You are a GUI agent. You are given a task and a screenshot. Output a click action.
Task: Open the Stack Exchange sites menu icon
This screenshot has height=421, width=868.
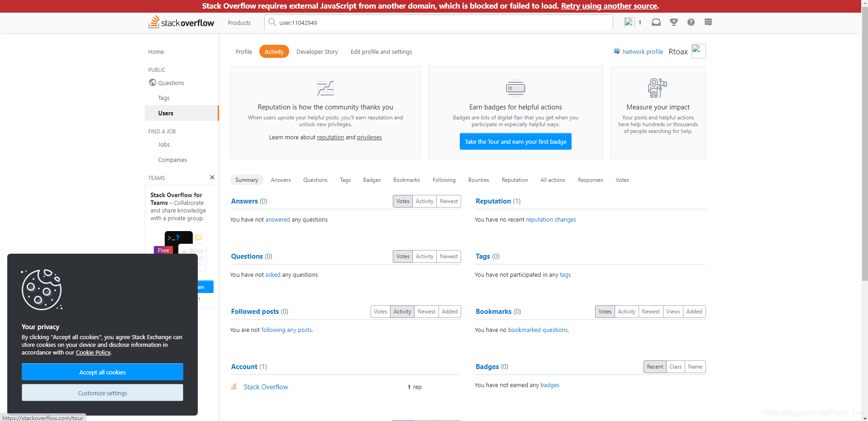[708, 22]
